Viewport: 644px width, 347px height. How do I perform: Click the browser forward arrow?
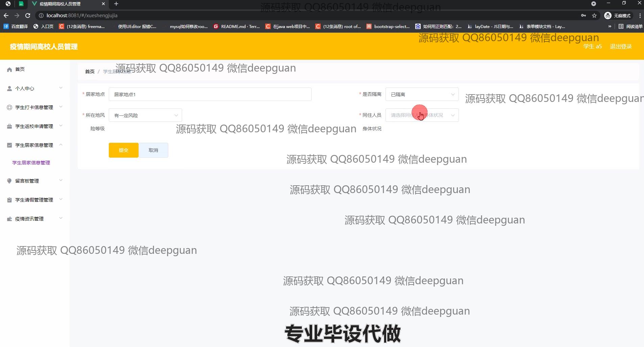click(17, 16)
